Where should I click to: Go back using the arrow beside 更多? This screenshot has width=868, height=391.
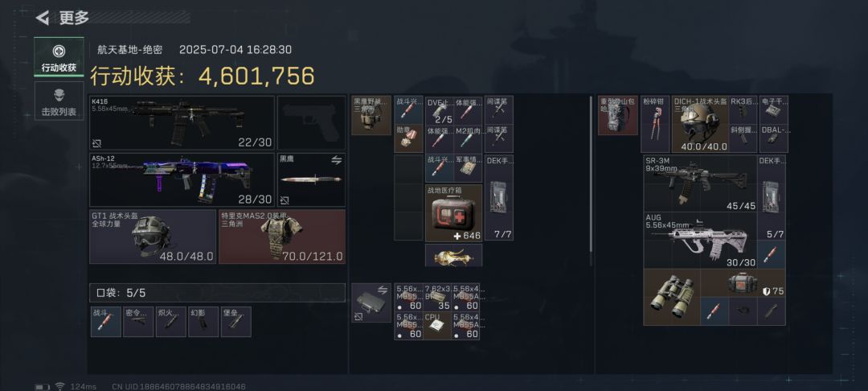point(42,18)
